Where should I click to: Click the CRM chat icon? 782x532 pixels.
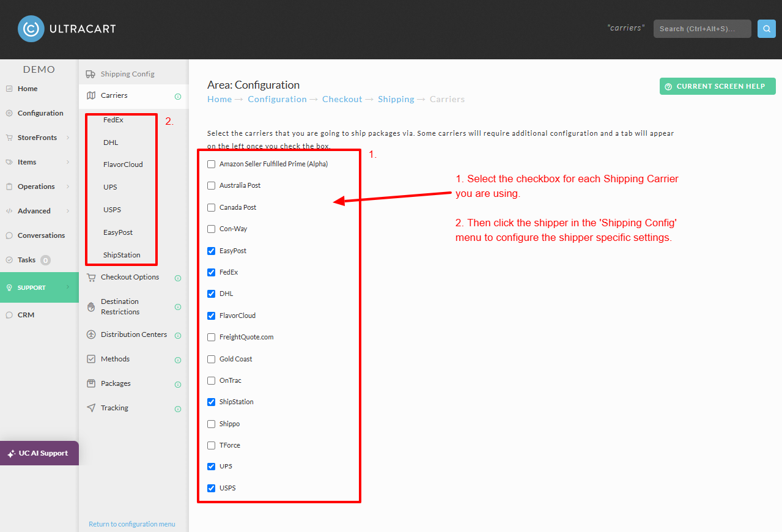pyautogui.click(x=9, y=315)
